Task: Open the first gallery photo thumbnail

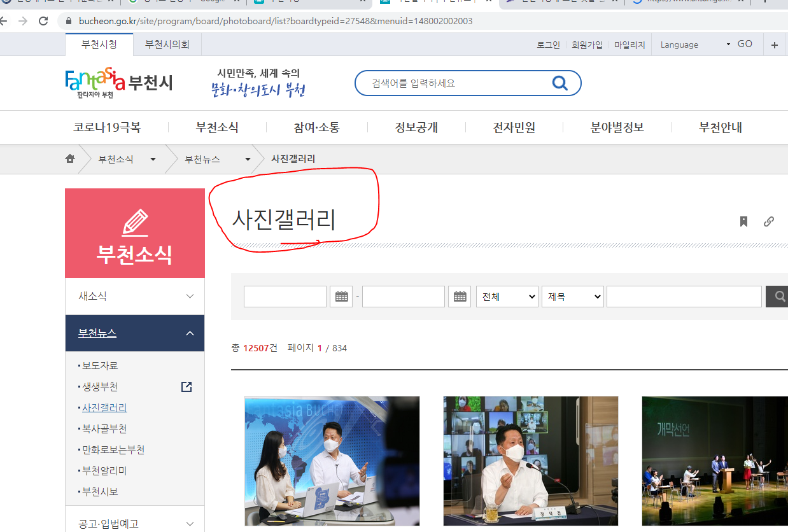Action: [332, 461]
